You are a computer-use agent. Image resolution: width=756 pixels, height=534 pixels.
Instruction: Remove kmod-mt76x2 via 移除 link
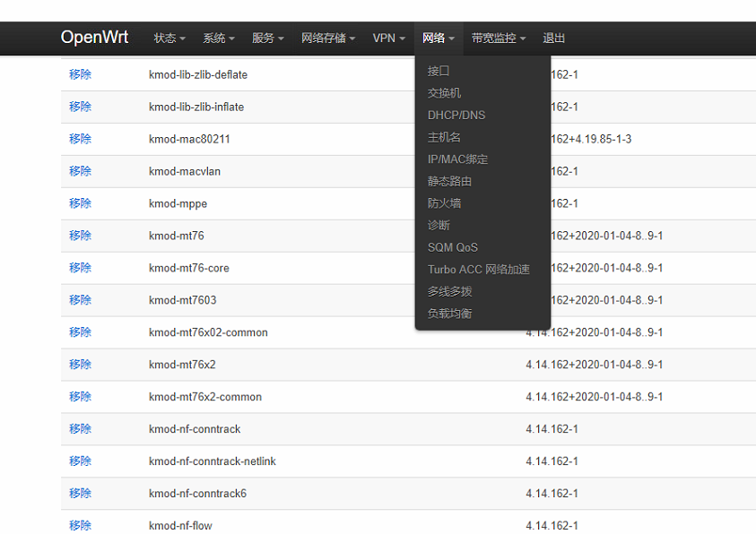point(80,365)
